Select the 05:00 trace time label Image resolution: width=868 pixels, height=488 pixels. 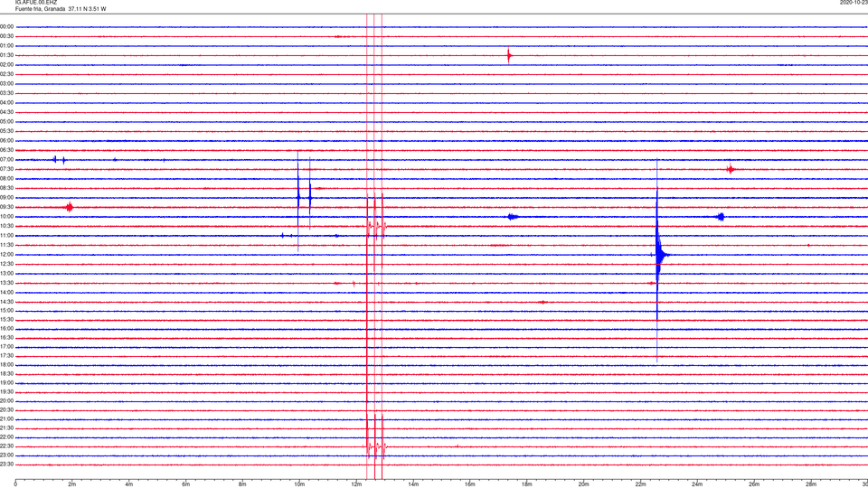6,122
